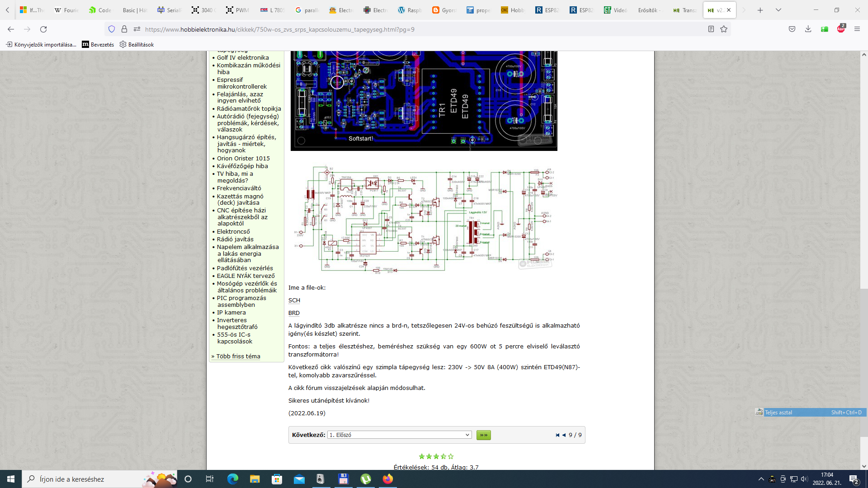Bookmark this page with the star icon
Viewport: 868px width, 488px height.
[x=724, y=29]
